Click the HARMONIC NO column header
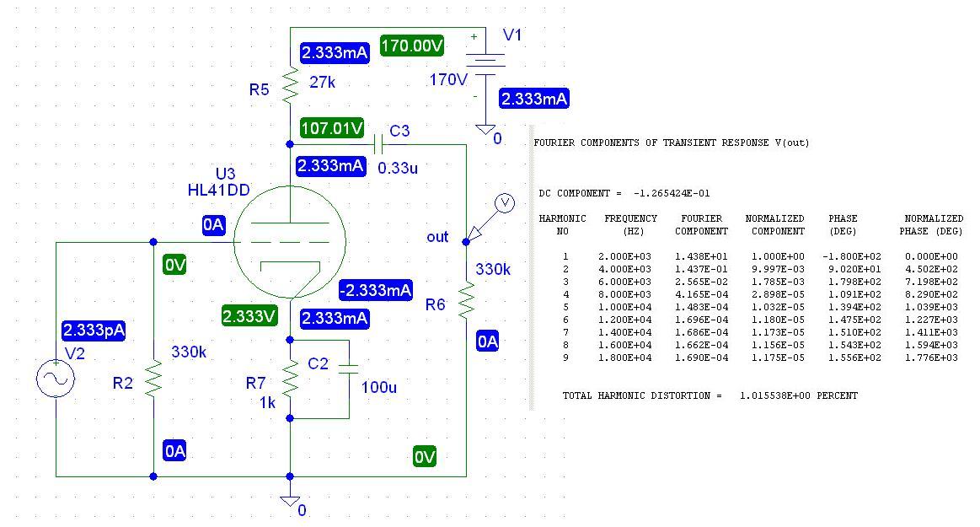Image resolution: width=980 pixels, height=527 pixels. pos(563,225)
